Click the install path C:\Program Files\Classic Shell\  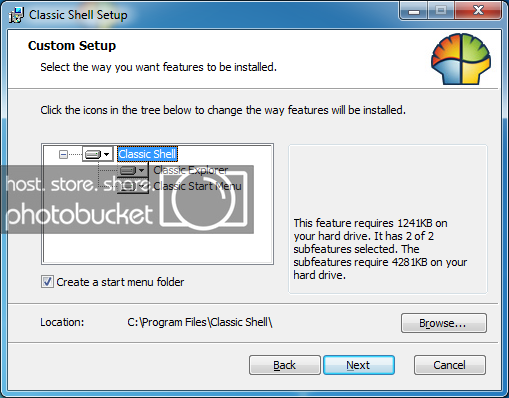tap(200, 322)
